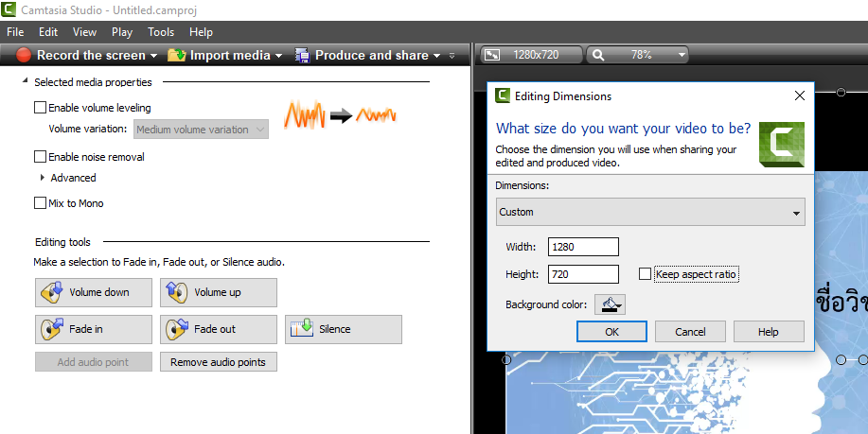
Task: Apply Fade in to audio selection
Action: click(x=93, y=329)
